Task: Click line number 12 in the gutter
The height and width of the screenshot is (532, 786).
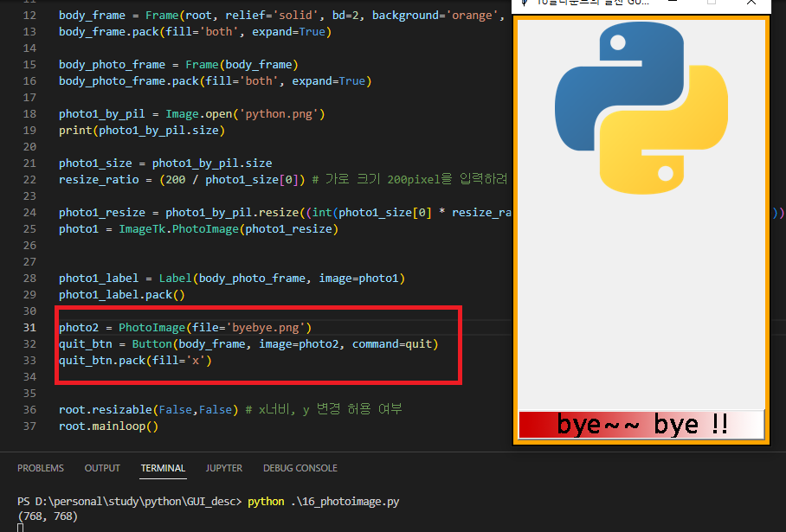Action: coord(29,16)
